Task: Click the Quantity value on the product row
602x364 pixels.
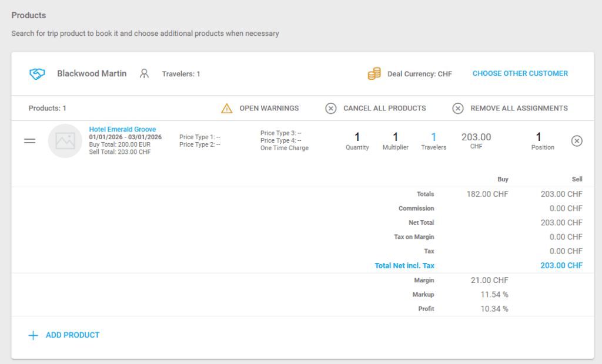Action: coord(357,137)
